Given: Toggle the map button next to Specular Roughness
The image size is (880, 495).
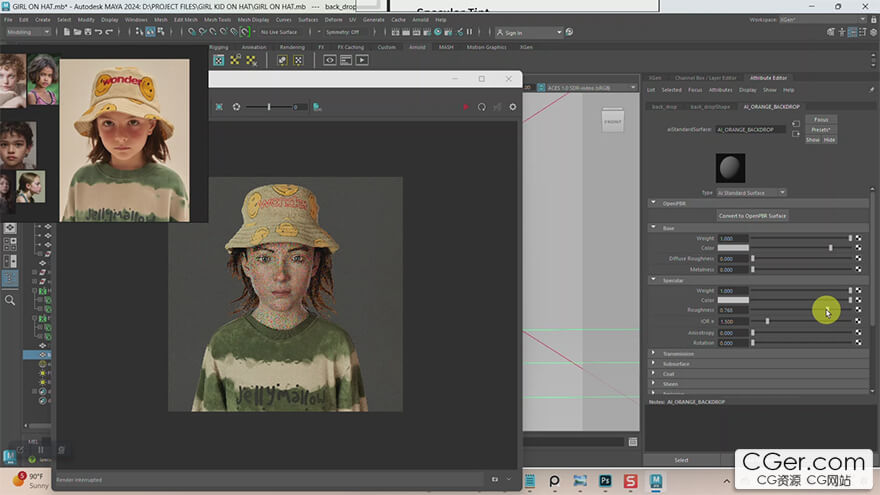Looking at the screenshot, I should tap(858, 310).
